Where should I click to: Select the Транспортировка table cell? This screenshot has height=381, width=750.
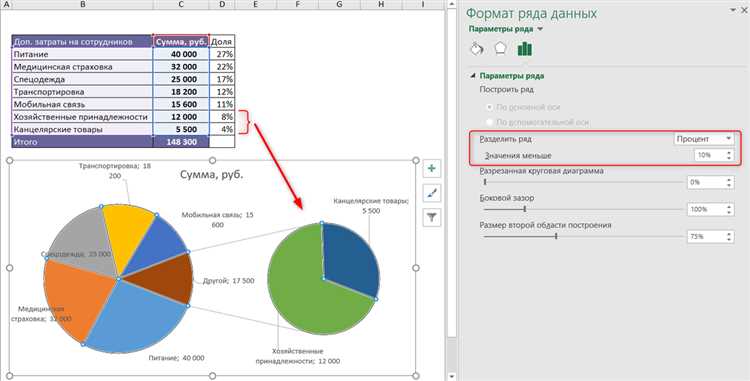[x=82, y=92]
